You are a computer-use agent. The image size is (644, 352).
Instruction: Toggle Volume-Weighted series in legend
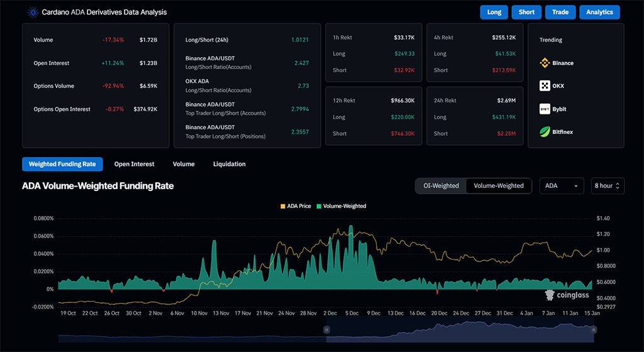coord(341,206)
